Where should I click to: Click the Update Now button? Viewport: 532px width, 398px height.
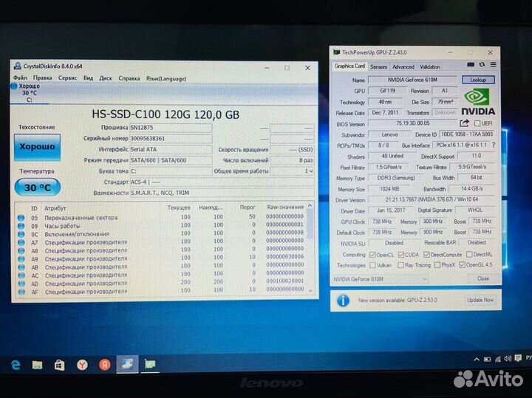480,300
